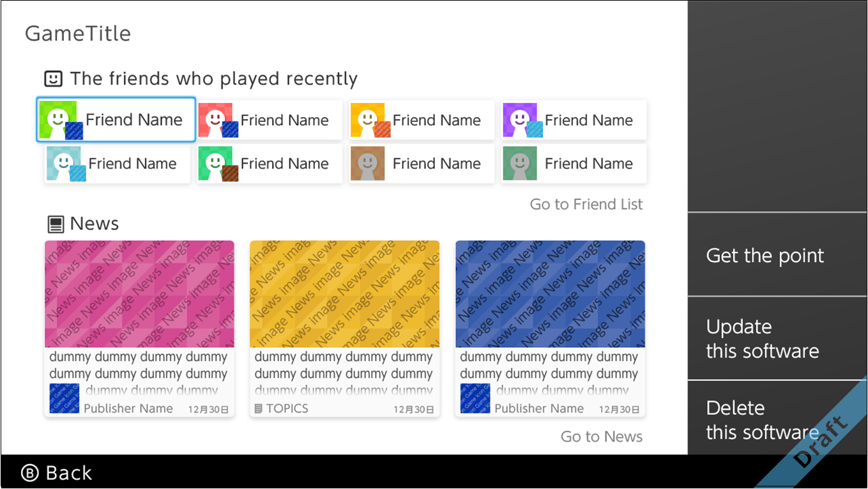Viewport: 868px width, 489px height.
Task: Click Publisher Name in the pink news card
Action: [128, 408]
